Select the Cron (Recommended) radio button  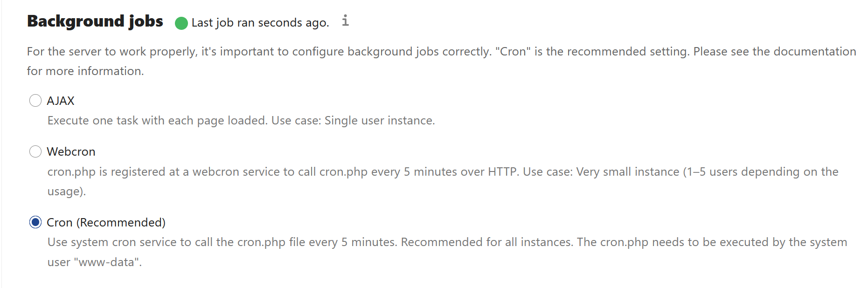[x=35, y=222]
